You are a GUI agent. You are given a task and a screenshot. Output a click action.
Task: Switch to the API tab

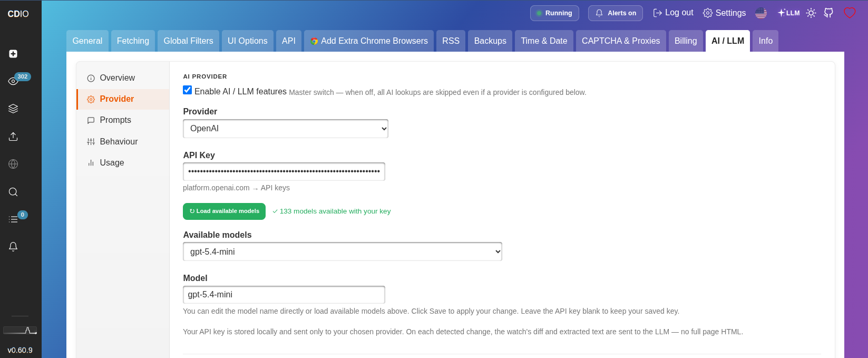coord(289,41)
